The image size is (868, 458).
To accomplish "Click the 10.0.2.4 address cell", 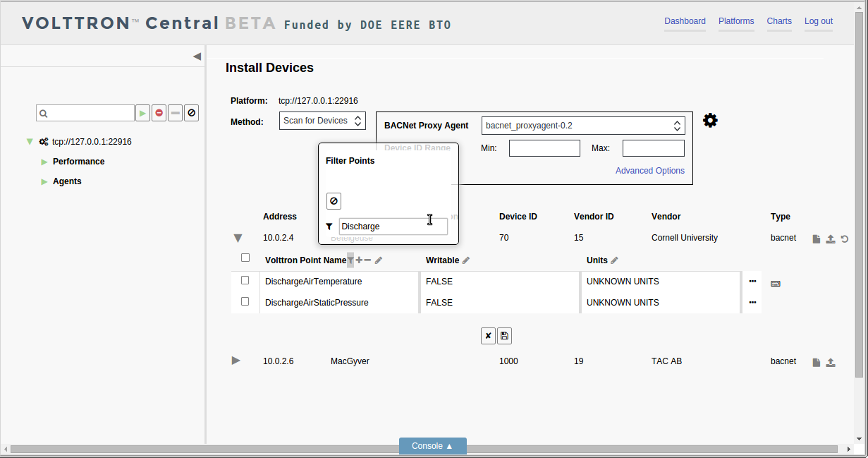I will coord(278,238).
